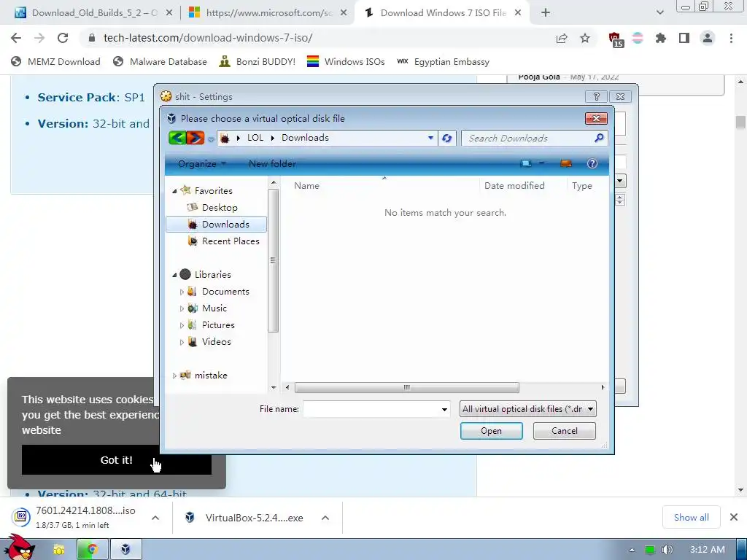This screenshot has height=560, width=747.
Task: Open the address bar history dropdown
Action: 430,138
